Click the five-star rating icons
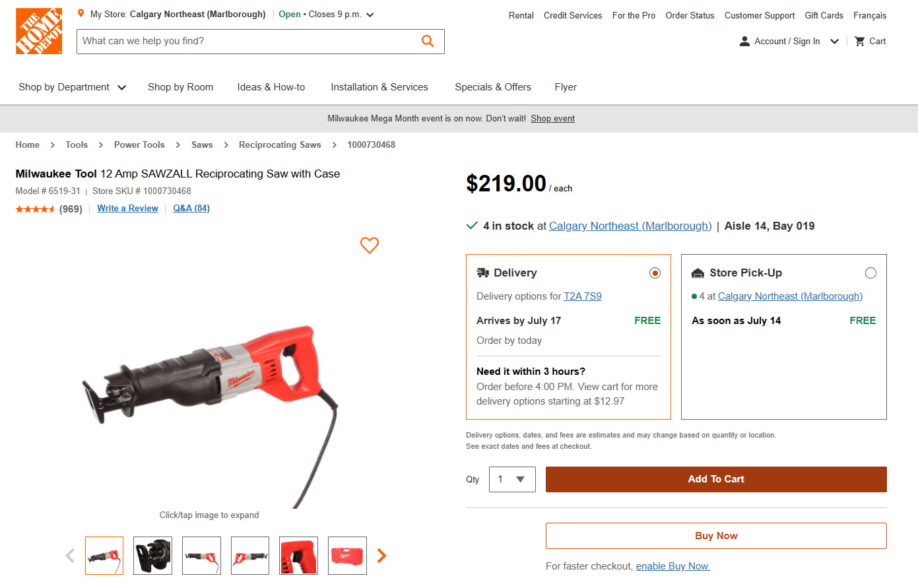This screenshot has width=918, height=588. tap(35, 209)
